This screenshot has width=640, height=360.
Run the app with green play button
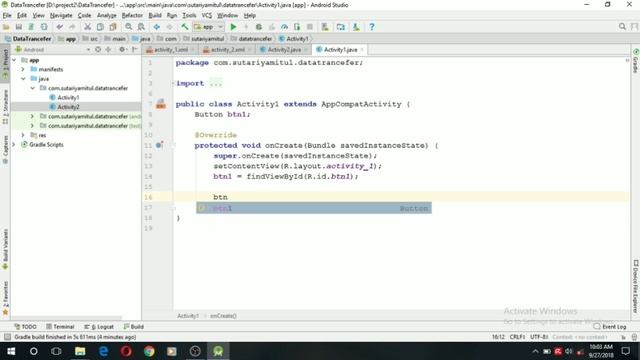pos(233,27)
